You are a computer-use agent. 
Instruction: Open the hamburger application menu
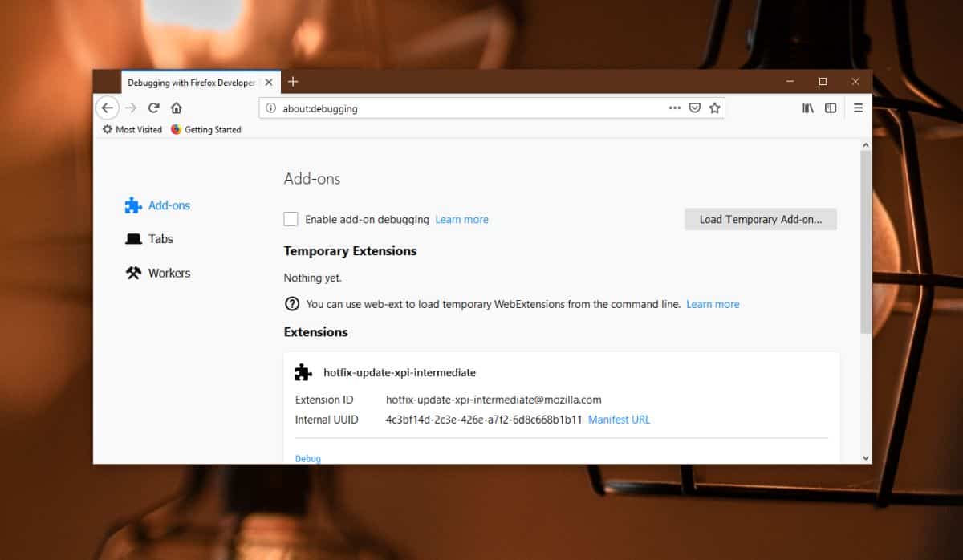858,108
